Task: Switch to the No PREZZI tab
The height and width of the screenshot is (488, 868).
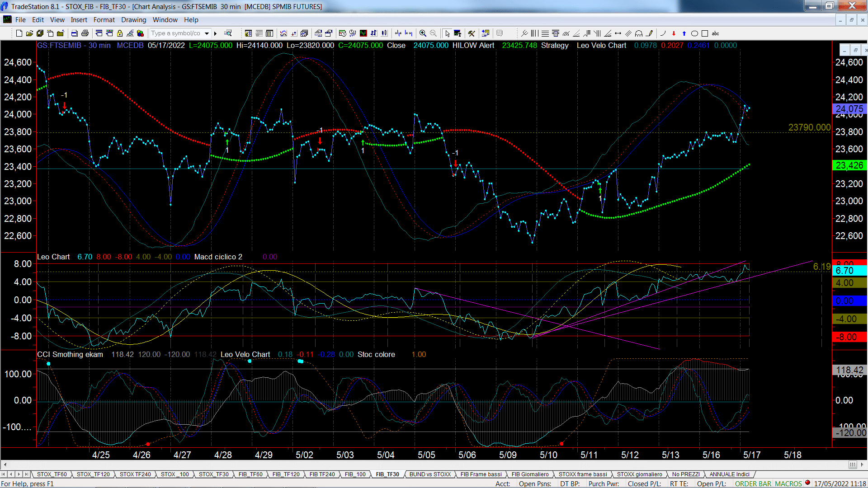Action: tap(686, 474)
